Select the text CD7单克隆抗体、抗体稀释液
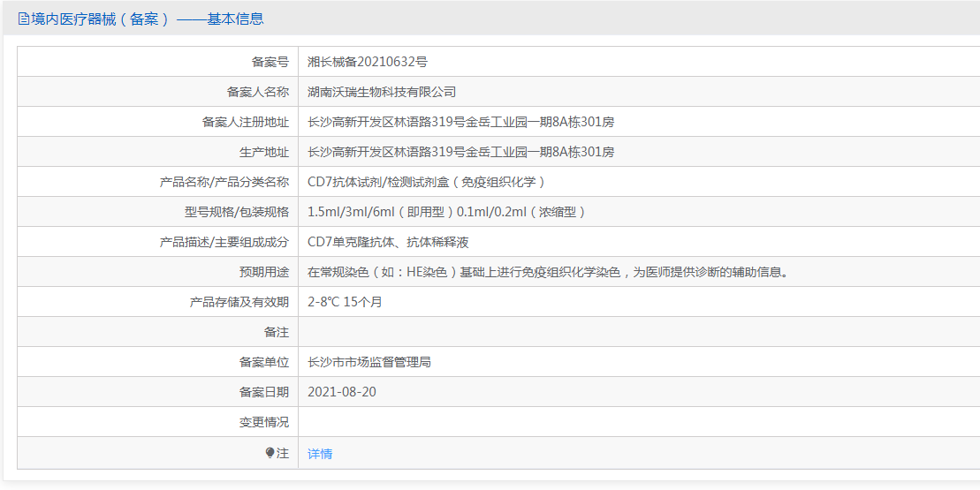Screen dimensions: 980x490 coord(388,242)
